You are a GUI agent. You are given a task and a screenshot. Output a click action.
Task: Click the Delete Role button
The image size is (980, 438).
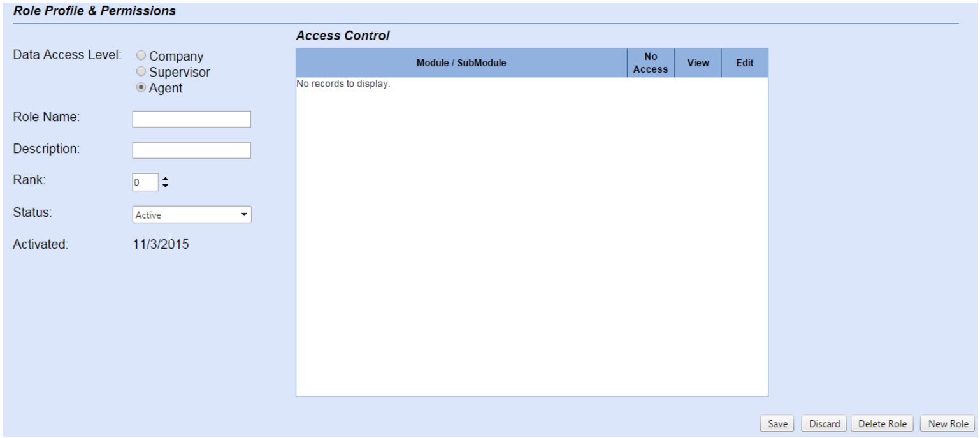pos(882,424)
